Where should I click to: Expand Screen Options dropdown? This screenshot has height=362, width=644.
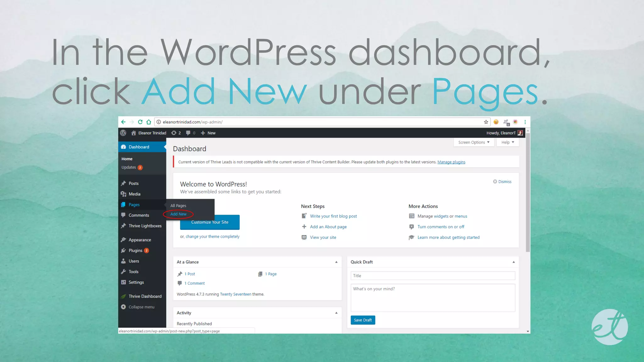(474, 142)
